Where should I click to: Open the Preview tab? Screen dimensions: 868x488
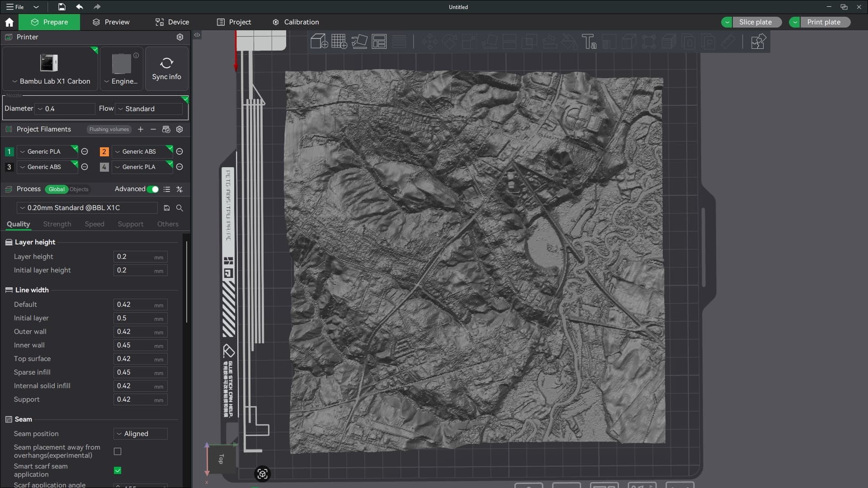(x=111, y=22)
